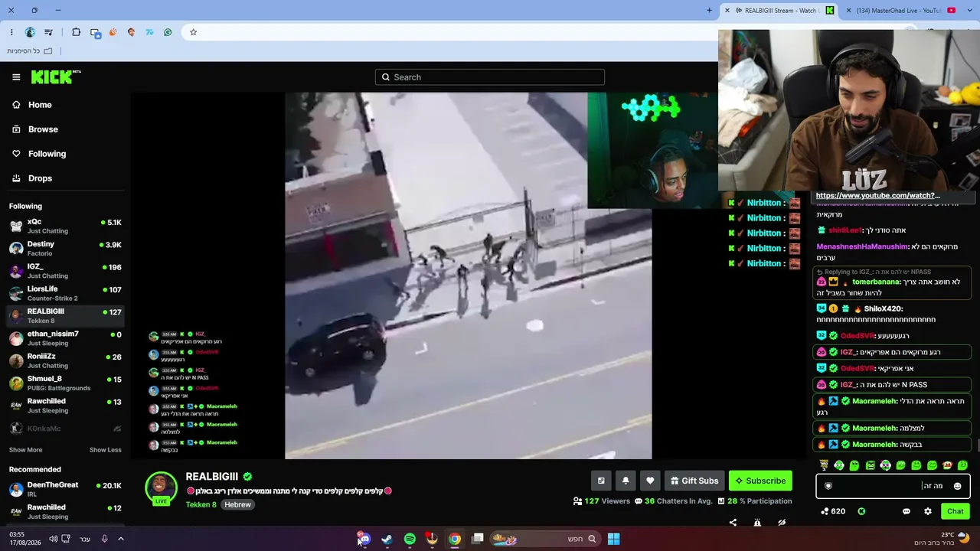Open Shmuel_8 channel in the sidebar
The width and height of the screenshot is (980, 551).
click(x=65, y=383)
